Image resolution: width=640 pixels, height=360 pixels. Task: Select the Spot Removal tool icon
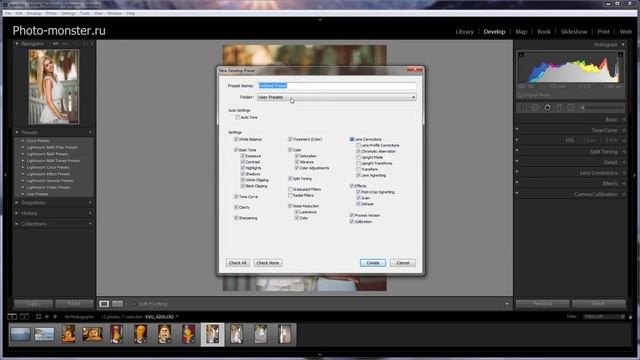[535, 108]
